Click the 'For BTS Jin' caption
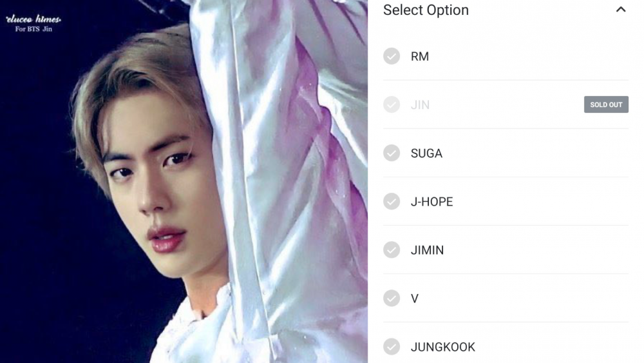Image resolution: width=644 pixels, height=363 pixels. (x=33, y=29)
